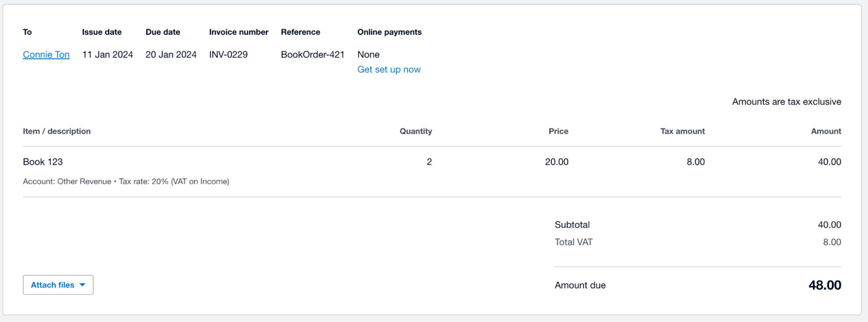Click the Total VAT value 8.00

[832, 242]
